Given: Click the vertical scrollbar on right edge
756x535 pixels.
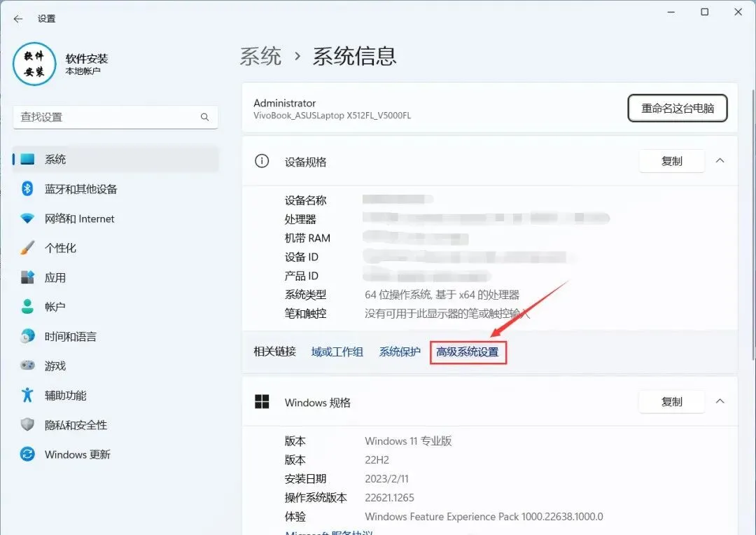Looking at the screenshot, I should click(752, 224).
